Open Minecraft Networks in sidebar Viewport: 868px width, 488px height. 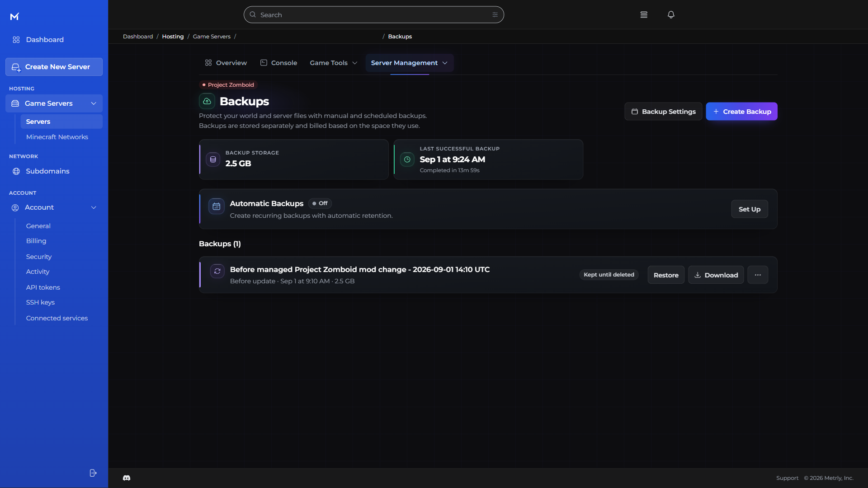click(57, 137)
